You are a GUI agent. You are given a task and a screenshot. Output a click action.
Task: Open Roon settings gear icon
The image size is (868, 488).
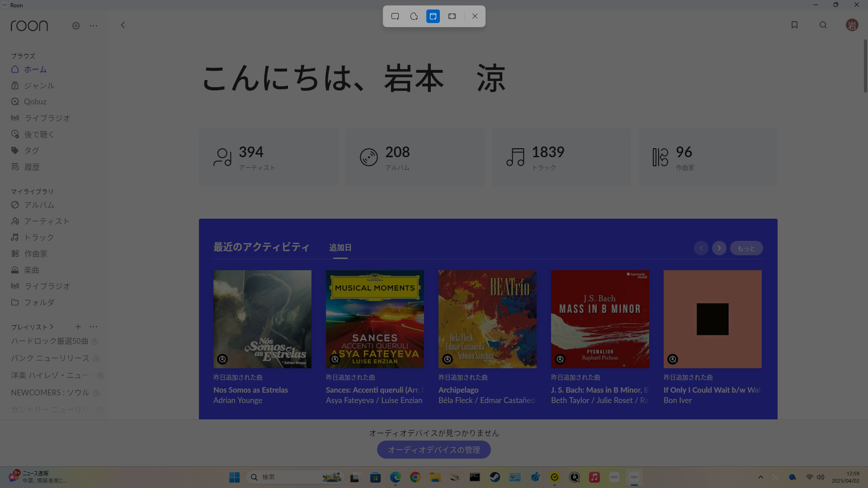[76, 26]
